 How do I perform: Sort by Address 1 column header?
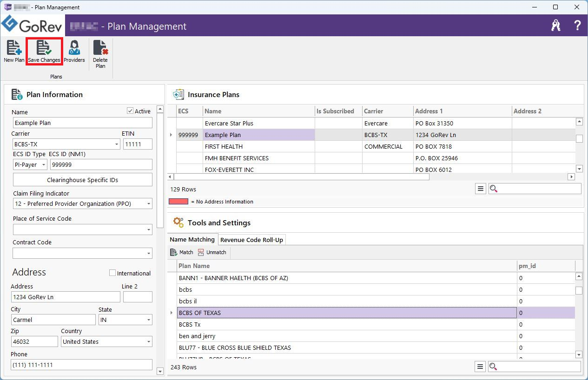point(462,111)
